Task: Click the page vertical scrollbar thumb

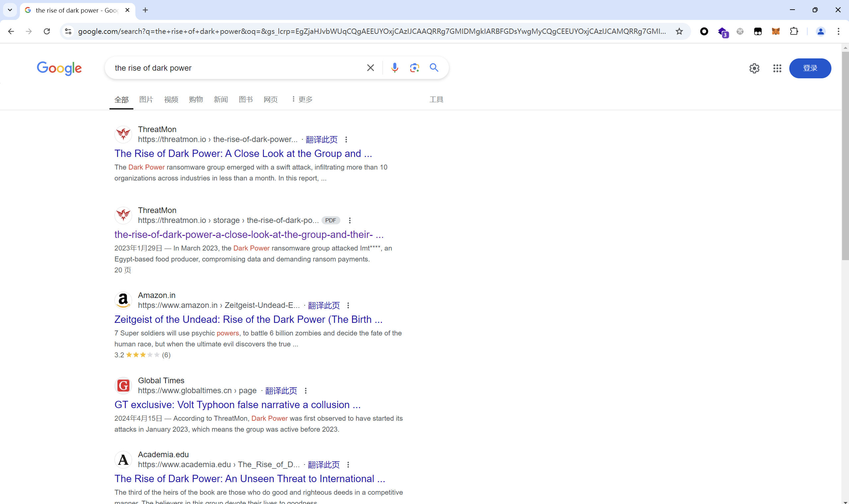Action: [x=845, y=156]
